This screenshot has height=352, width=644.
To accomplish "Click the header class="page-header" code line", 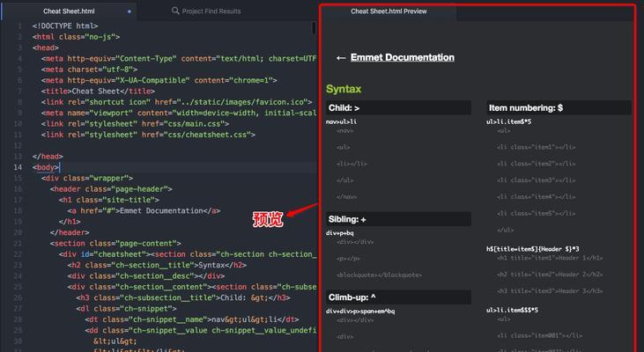I will [111, 189].
